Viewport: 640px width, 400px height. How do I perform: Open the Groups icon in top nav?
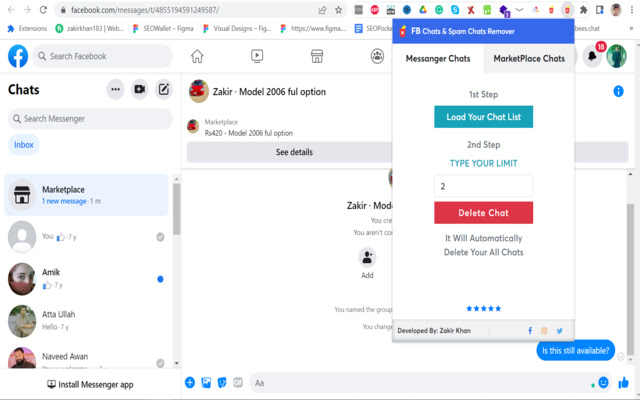377,56
